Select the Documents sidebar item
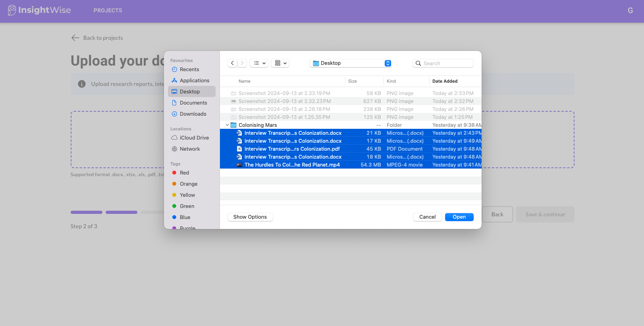Image resolution: width=644 pixels, height=326 pixels. click(193, 103)
